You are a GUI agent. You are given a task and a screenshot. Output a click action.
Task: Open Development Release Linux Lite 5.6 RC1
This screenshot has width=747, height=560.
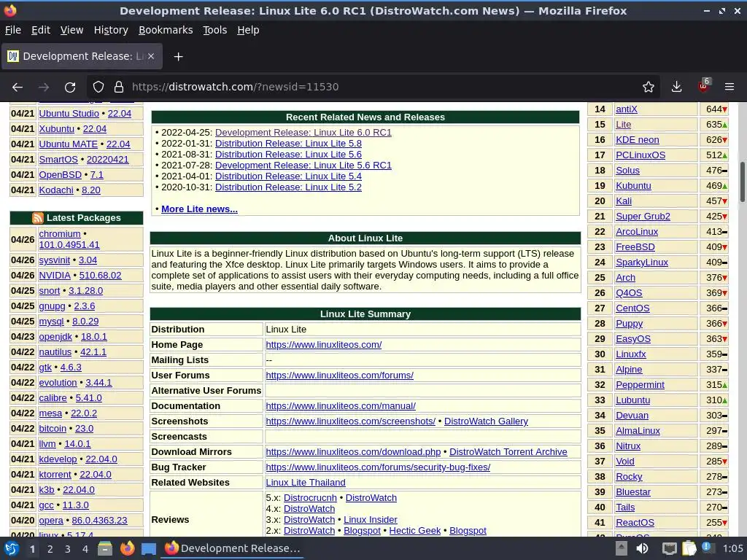(303, 166)
